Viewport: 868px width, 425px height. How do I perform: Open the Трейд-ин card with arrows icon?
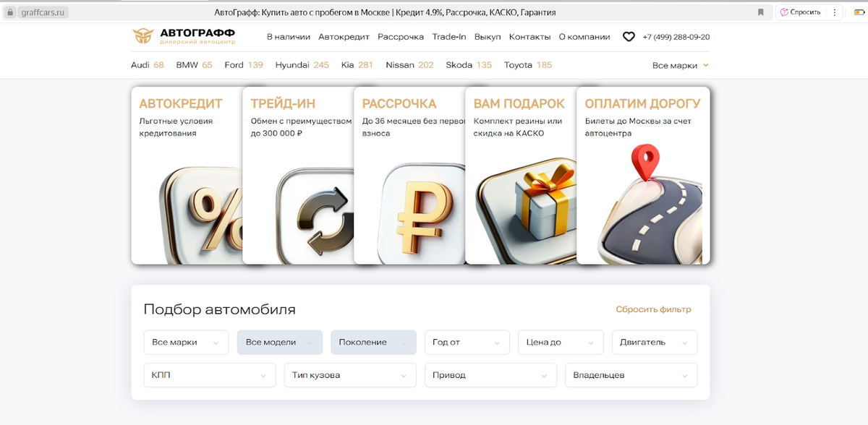[298, 176]
